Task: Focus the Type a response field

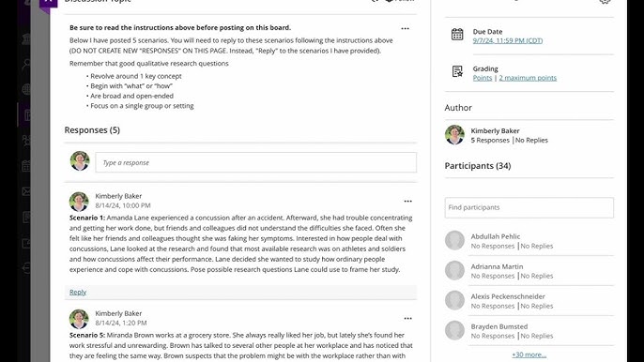Action: coord(256,162)
